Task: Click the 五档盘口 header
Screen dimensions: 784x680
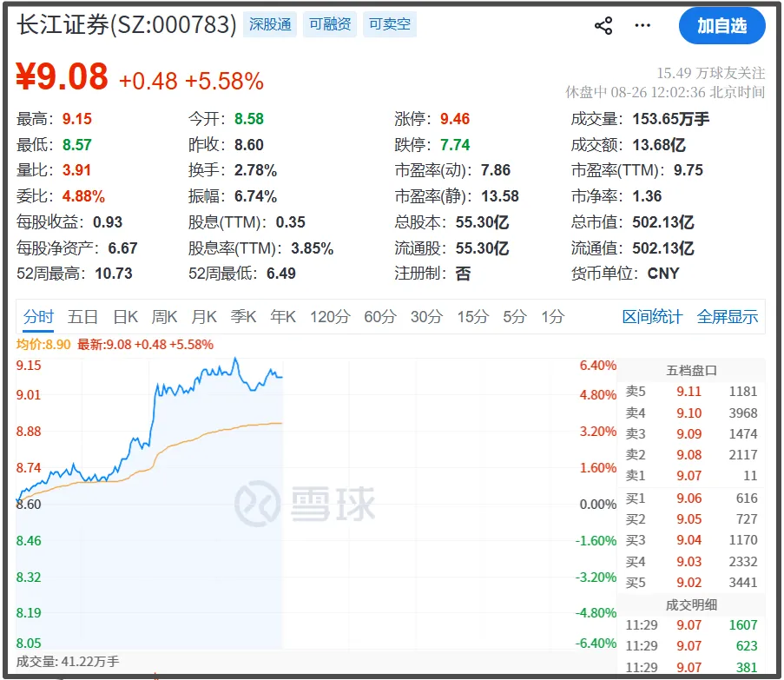Action: pos(691,371)
